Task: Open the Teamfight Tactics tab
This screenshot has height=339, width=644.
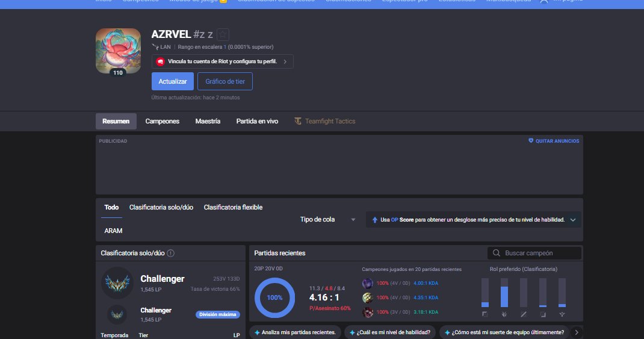Action: click(325, 121)
